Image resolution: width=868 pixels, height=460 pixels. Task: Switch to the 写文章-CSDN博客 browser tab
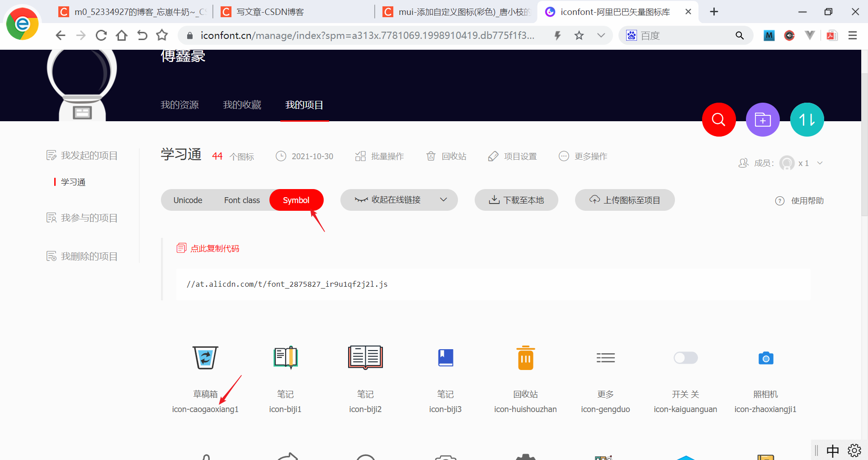pos(293,12)
